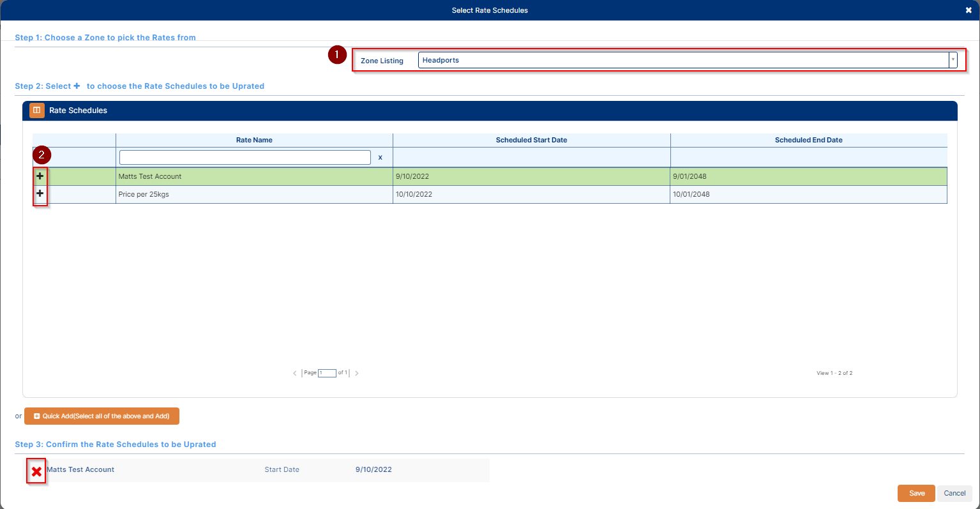Screen dimensions: 980x509
Task: Edit the page number field
Action: point(327,373)
